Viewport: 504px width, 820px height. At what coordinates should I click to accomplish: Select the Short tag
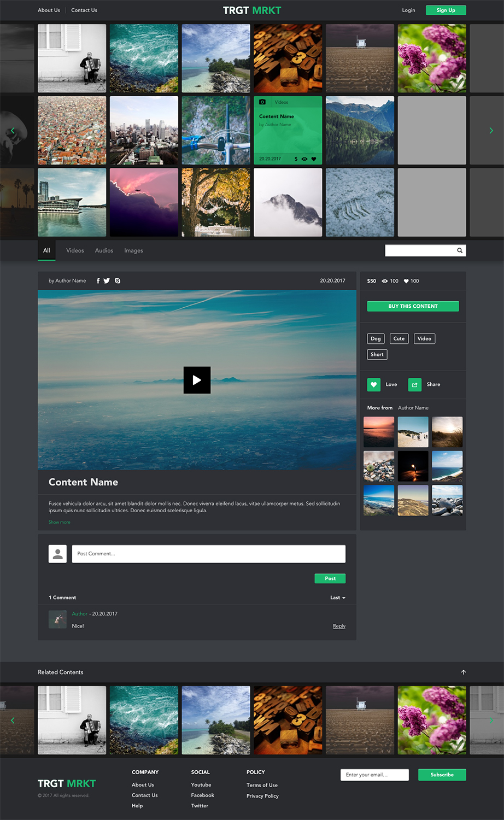pyautogui.click(x=377, y=354)
